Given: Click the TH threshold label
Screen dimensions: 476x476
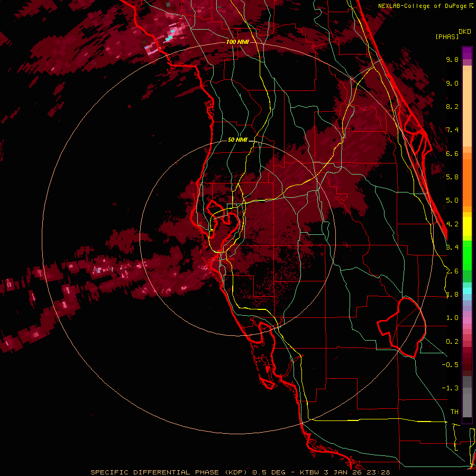Looking at the screenshot, I should click(454, 412).
